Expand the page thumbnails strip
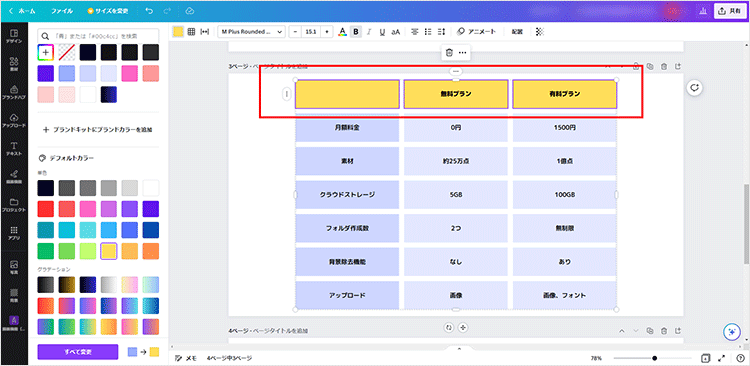The height and width of the screenshot is (366, 750). pyautogui.click(x=459, y=349)
